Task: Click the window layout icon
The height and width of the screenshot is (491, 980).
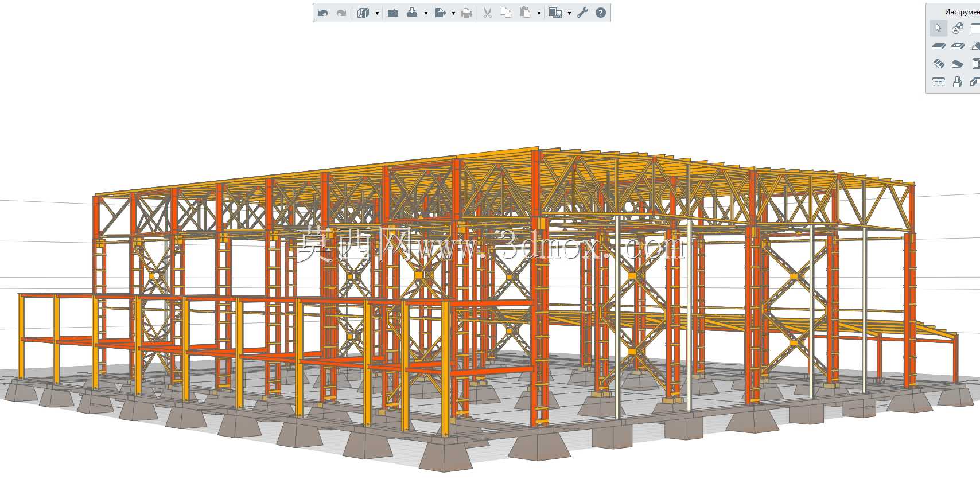Action: point(555,13)
